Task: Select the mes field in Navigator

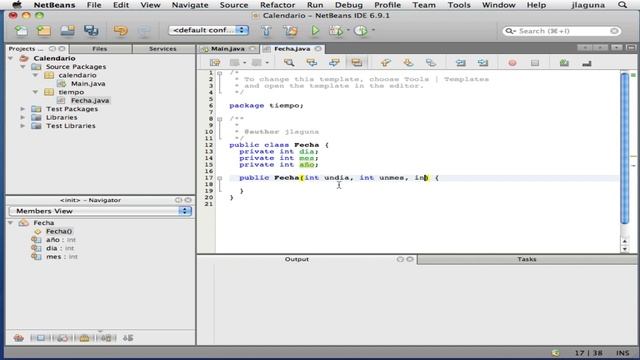Action: click(x=62, y=257)
